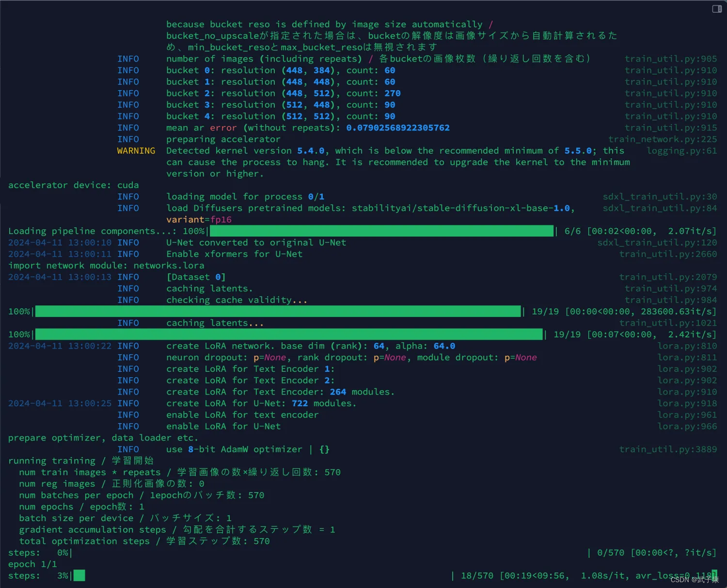Click 'create LoRA for U-Net: 722 modules' line
Viewport: 727px width, 588px height.
262,403
